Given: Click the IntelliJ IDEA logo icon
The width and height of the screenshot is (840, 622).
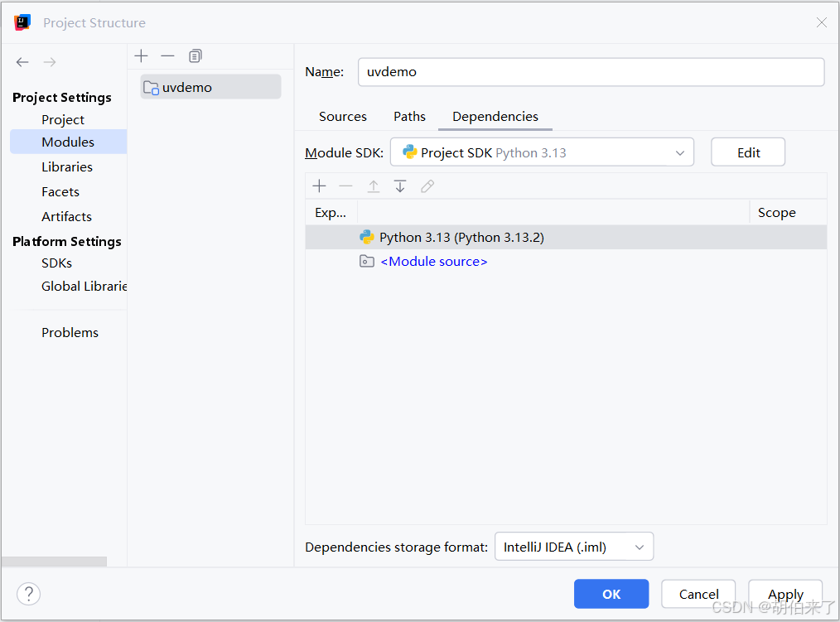Looking at the screenshot, I should [x=22, y=22].
